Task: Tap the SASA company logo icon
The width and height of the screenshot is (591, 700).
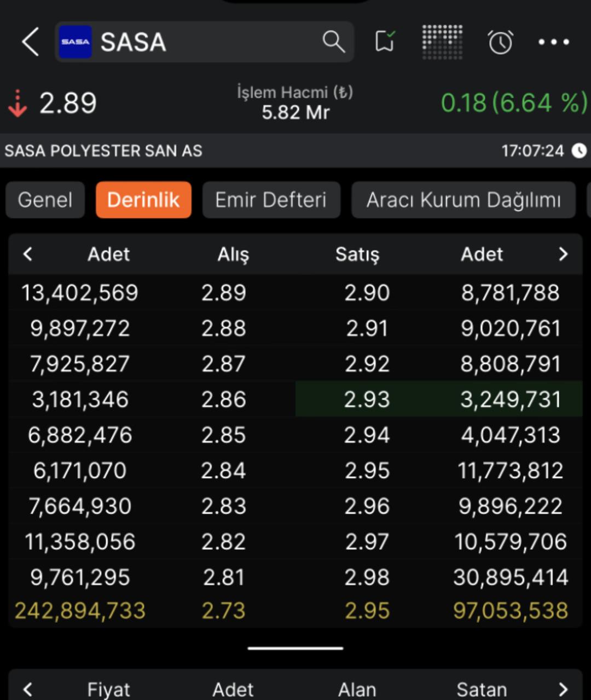Action: (75, 42)
